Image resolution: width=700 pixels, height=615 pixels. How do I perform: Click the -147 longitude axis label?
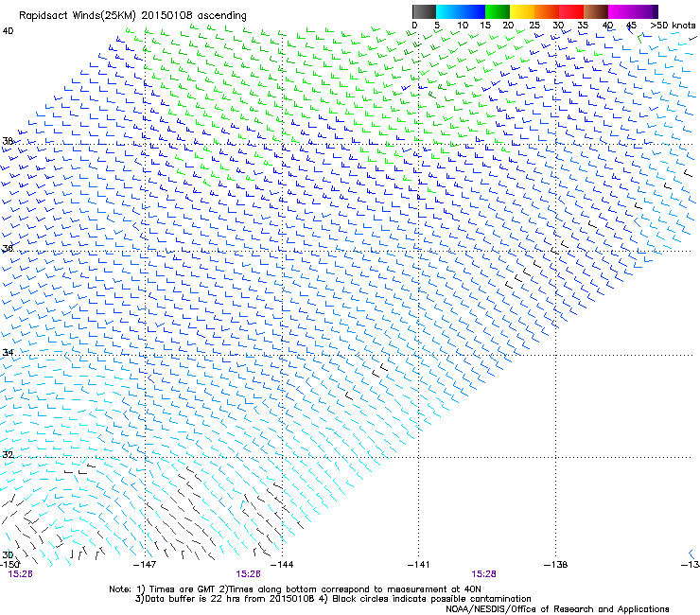pyautogui.click(x=145, y=565)
